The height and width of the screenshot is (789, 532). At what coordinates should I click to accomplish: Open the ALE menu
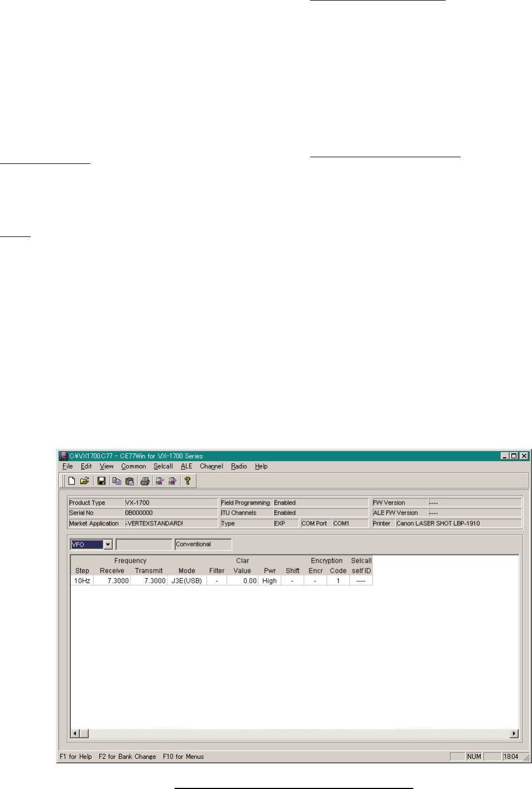click(186, 466)
